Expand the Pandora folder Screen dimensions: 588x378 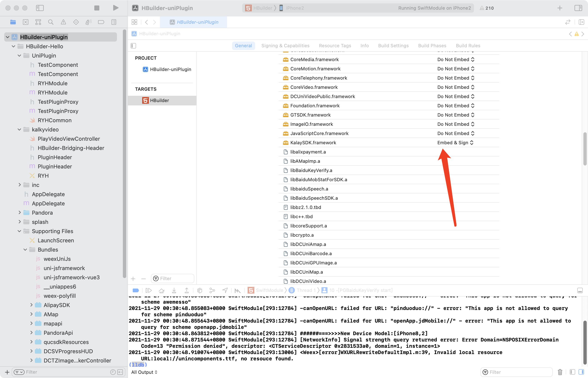point(20,213)
